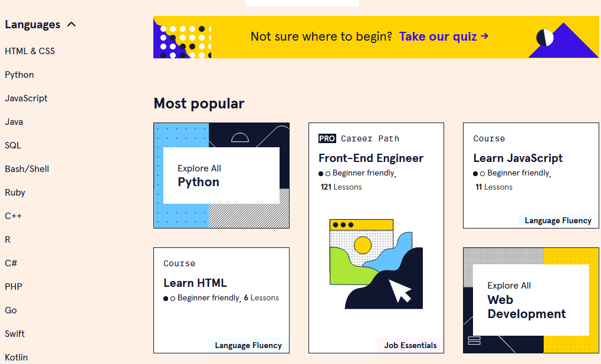
Task: Click the Job Essentials tag
Action: (410, 346)
